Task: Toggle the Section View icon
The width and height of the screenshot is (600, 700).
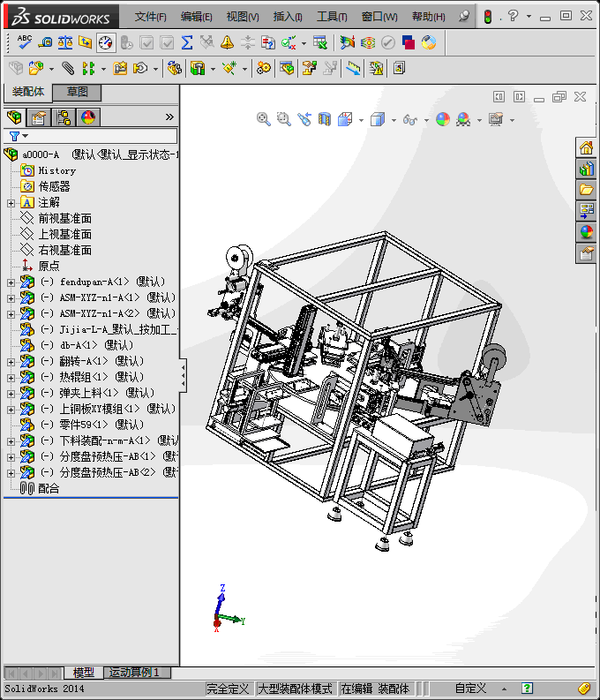Action: click(325, 119)
